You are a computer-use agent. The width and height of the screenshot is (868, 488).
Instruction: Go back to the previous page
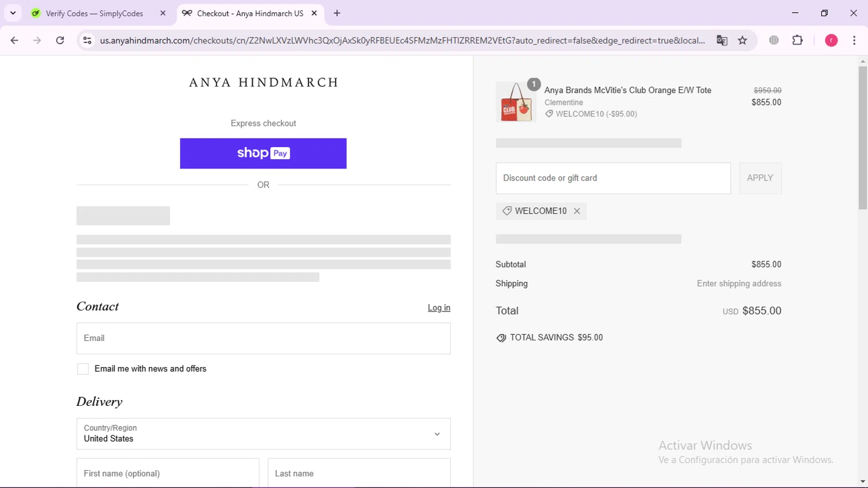(14, 41)
